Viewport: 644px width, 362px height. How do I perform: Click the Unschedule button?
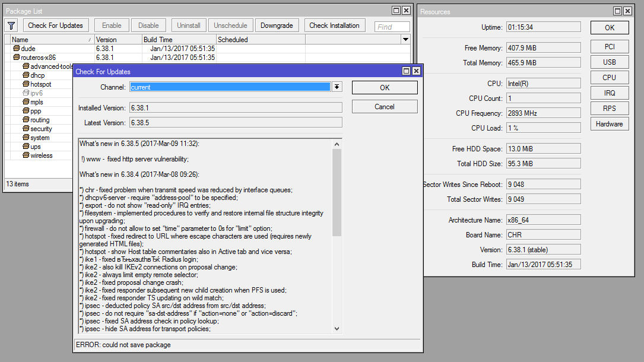coord(230,26)
